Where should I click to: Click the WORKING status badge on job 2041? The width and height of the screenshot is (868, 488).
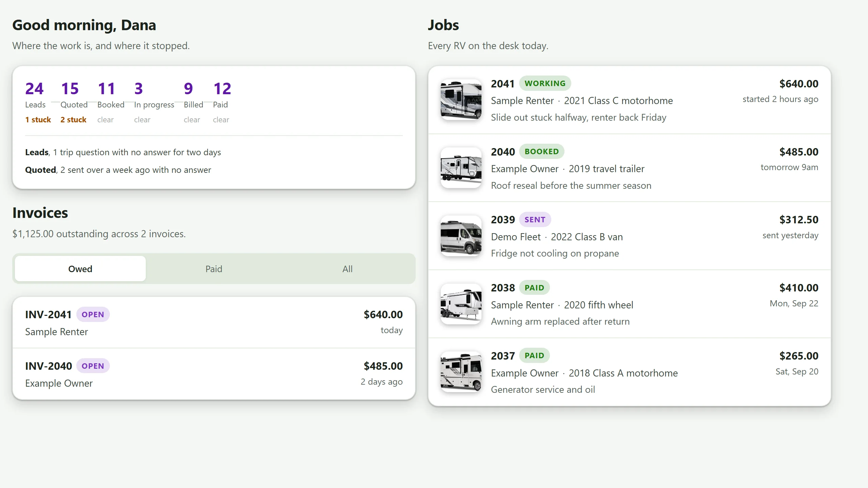(545, 83)
